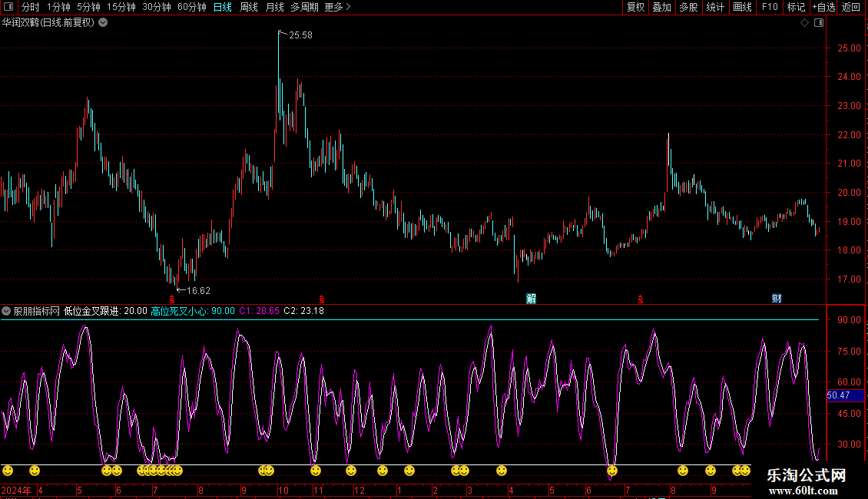Click the 25.58 high price label
Viewport: 868px width, 499px height.
point(300,35)
